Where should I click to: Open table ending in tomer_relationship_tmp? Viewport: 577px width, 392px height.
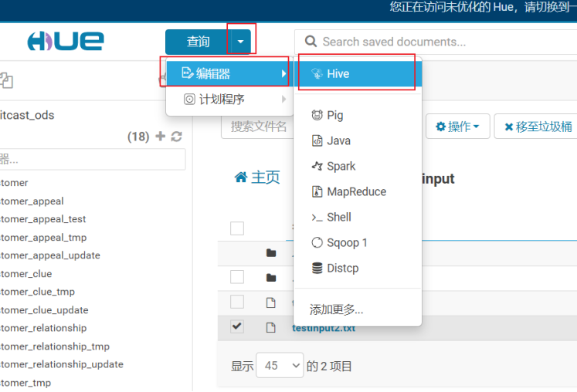click(x=55, y=346)
